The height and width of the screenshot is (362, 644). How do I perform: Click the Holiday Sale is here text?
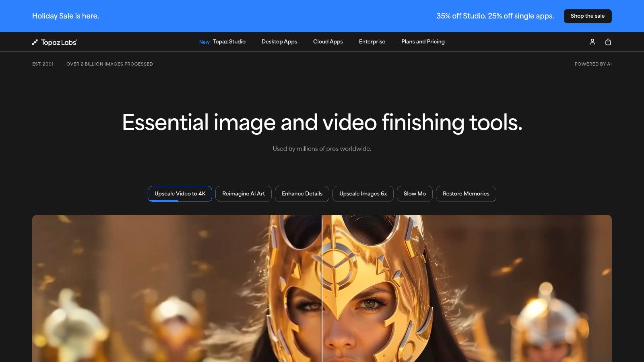click(65, 16)
